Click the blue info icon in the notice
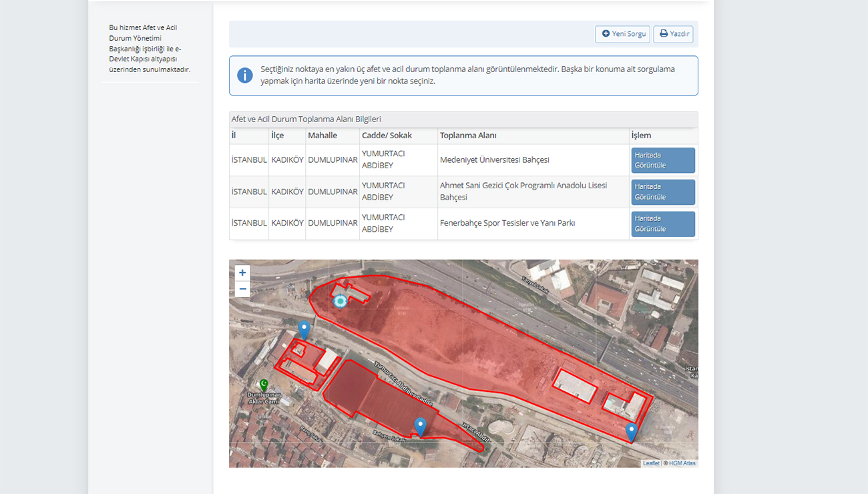This screenshot has width=868, height=494. 245,75
